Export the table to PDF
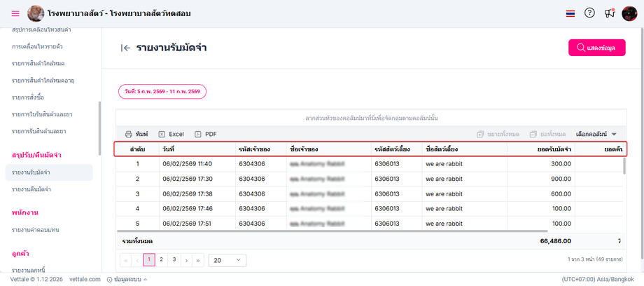Image resolution: width=644 pixels, height=286 pixels. [x=206, y=134]
